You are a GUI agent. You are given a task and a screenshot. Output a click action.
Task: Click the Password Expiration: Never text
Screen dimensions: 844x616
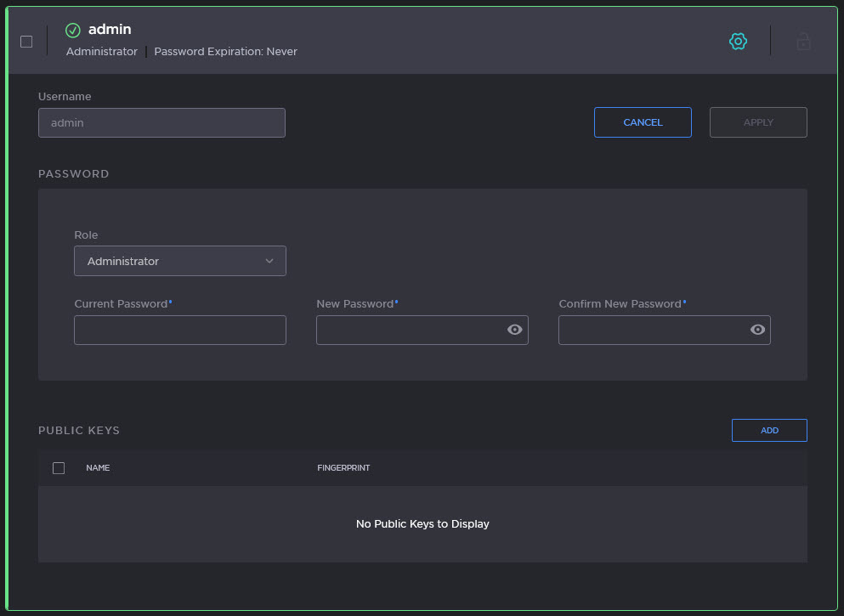225,52
